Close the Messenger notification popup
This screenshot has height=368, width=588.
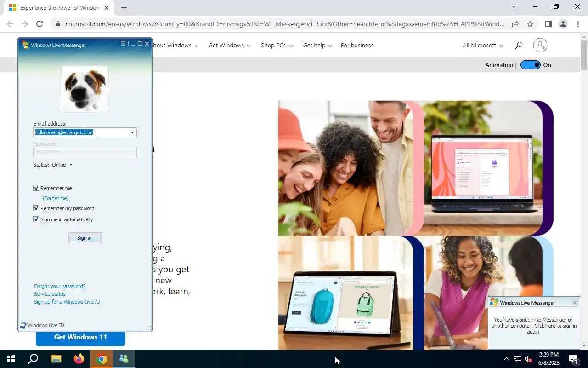(574, 303)
